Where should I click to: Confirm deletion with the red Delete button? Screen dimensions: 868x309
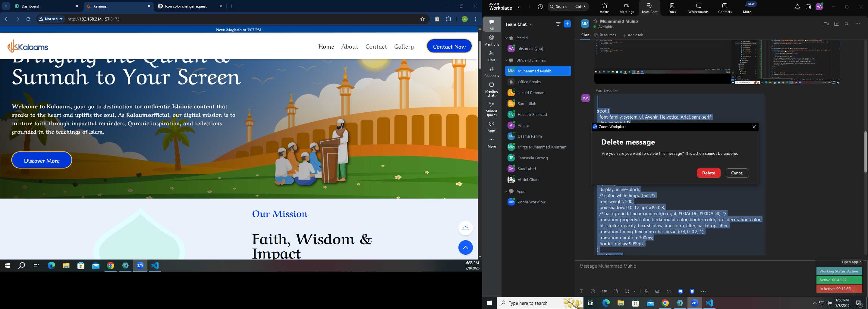click(x=708, y=173)
